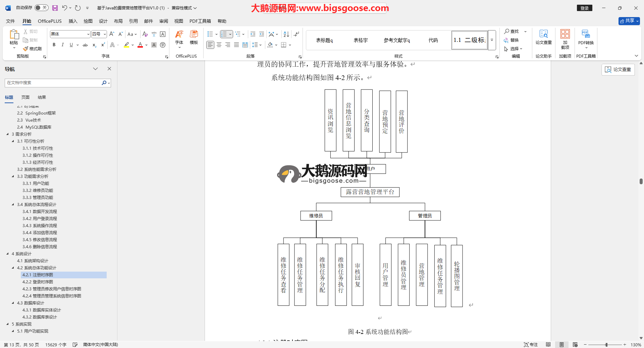
Task: Click the 共享 button
Action: click(x=629, y=21)
